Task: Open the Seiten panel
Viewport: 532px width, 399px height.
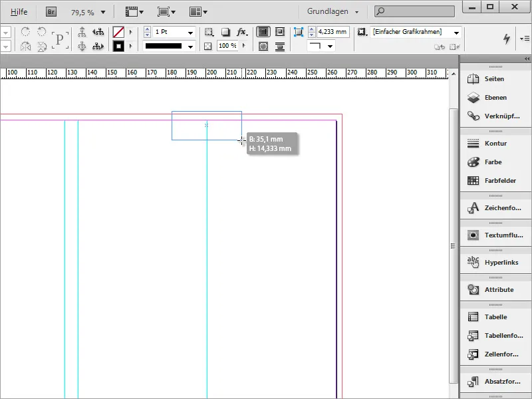Action: click(x=495, y=79)
